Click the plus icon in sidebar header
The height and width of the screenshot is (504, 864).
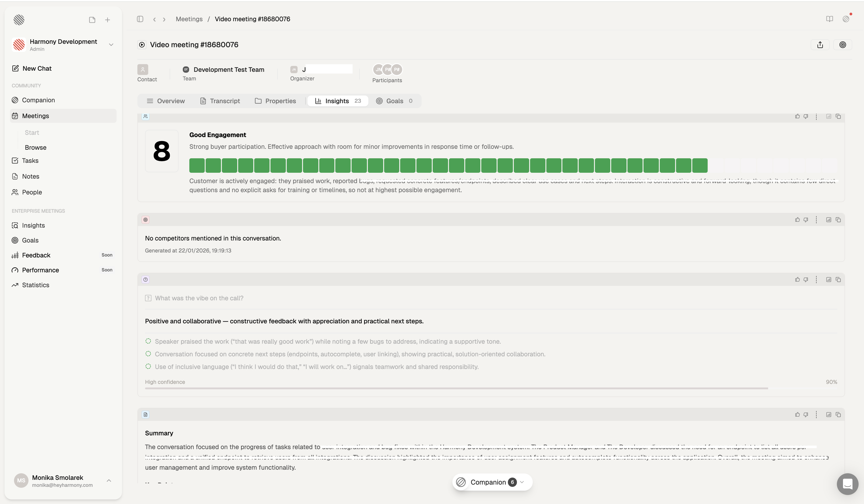point(107,20)
